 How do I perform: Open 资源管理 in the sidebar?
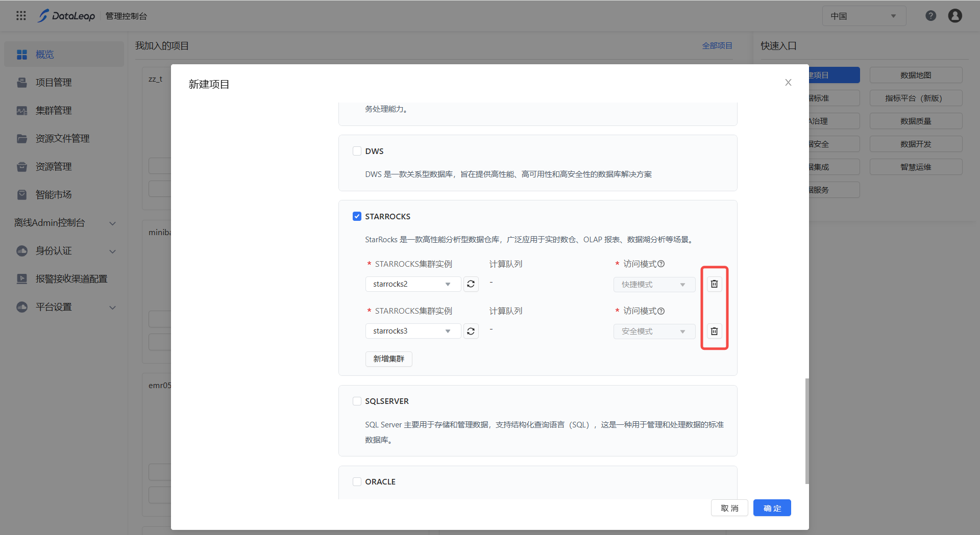[x=64, y=167]
